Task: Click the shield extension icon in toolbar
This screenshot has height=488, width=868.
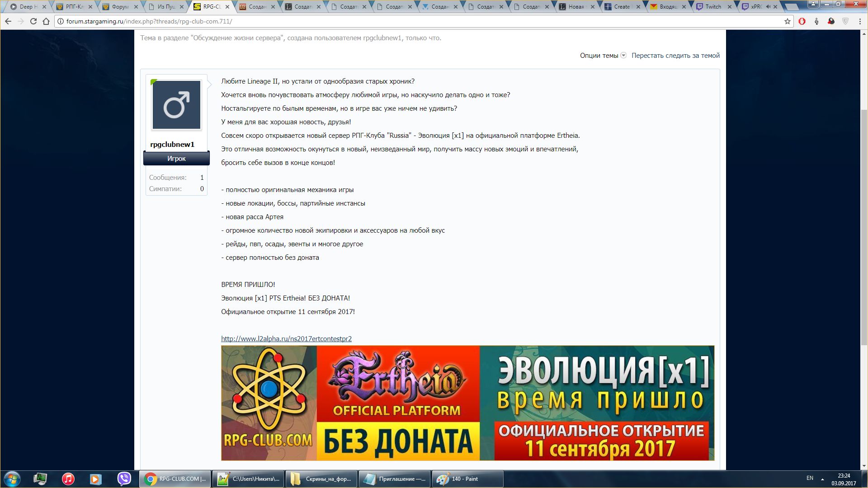Action: pyautogui.click(x=845, y=21)
